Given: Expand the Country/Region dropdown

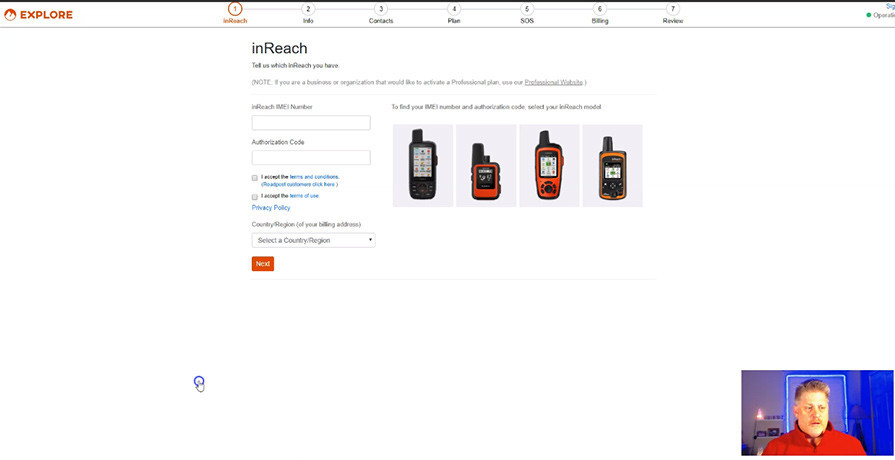Looking at the screenshot, I should [x=313, y=240].
